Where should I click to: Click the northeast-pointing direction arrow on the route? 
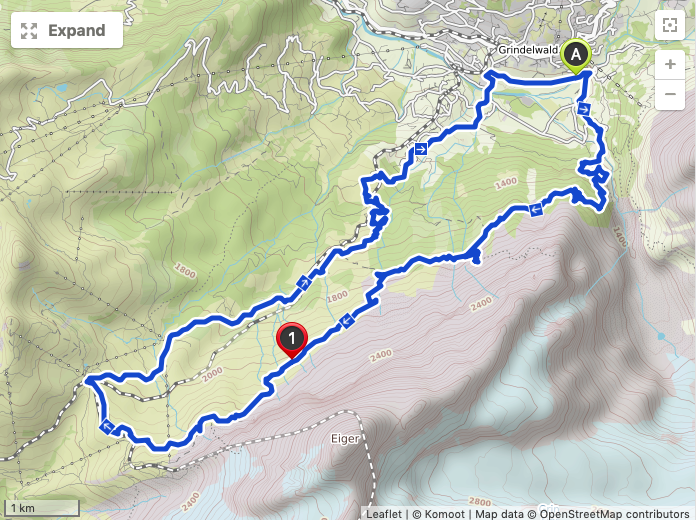tap(304, 282)
